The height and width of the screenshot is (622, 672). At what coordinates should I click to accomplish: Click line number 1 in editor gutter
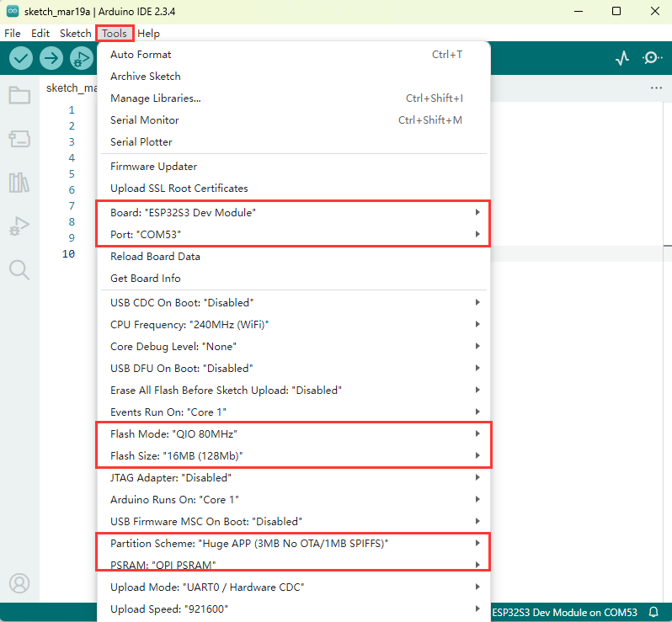pos(71,109)
